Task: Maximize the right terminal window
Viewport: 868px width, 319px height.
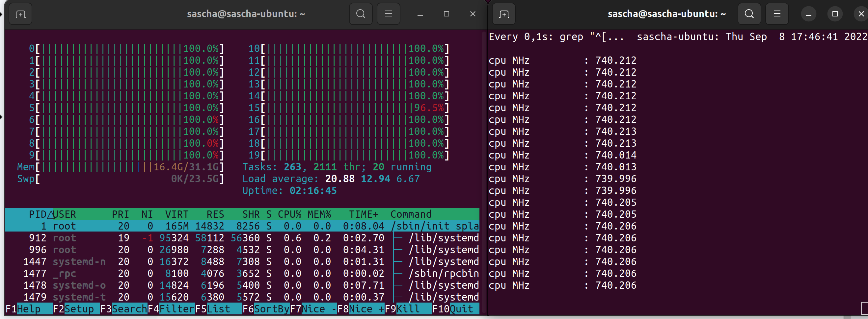Action: [x=835, y=14]
